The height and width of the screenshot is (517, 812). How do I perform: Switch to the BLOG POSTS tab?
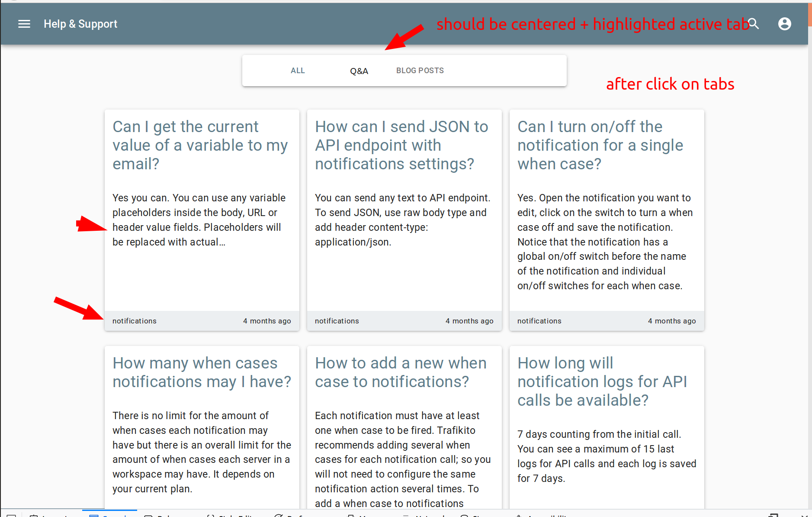420,71
